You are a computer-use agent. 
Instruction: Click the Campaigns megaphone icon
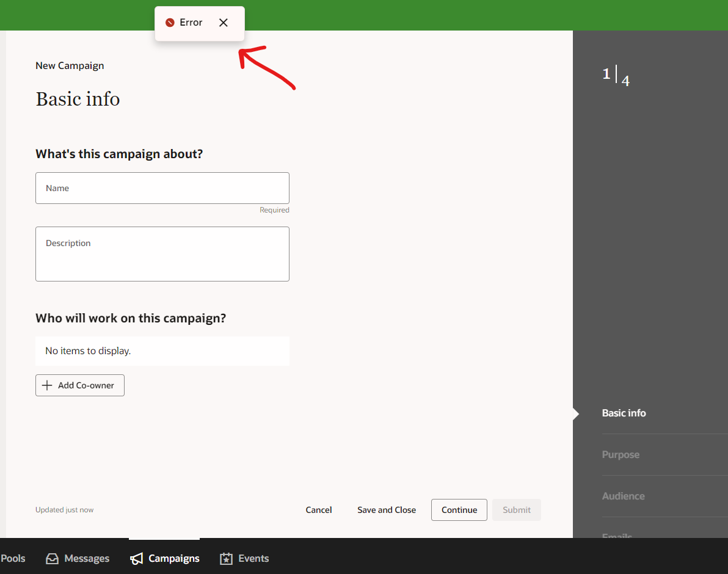tap(137, 559)
